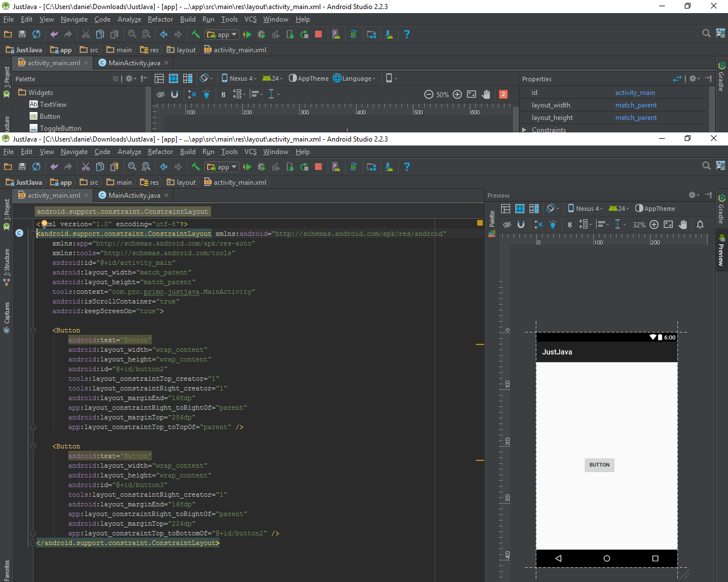This screenshot has width=728, height=582.
Task: Click Show Warnings bell icon in Preview toolbar
Action: [700, 225]
